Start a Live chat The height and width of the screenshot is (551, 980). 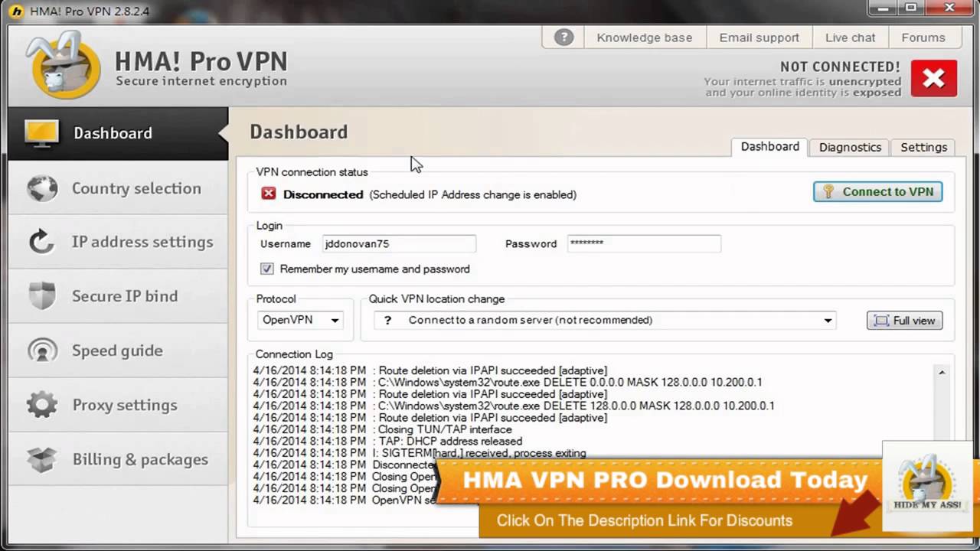point(850,37)
